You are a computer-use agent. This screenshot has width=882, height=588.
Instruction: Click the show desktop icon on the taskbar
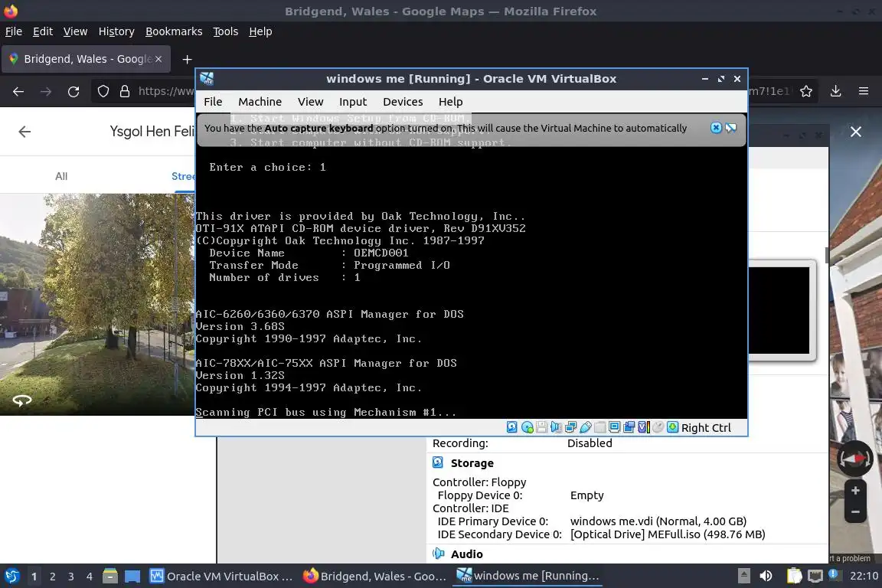(132, 577)
